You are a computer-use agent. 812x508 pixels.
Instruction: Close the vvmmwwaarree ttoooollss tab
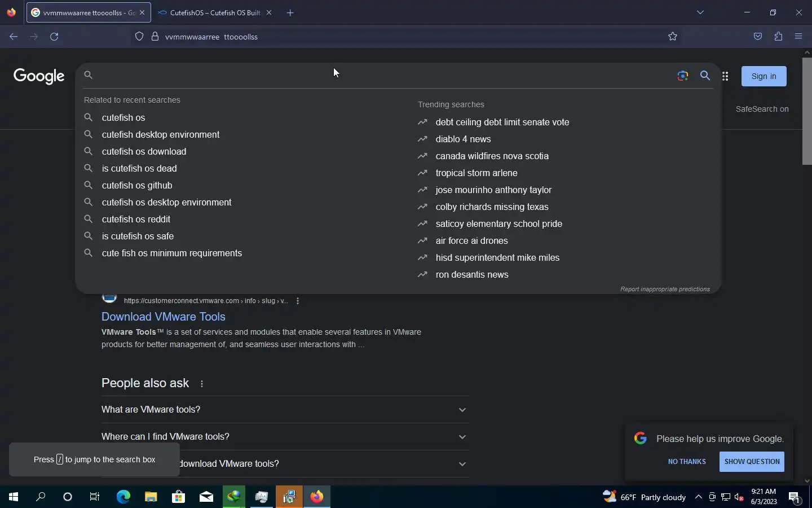(x=142, y=12)
